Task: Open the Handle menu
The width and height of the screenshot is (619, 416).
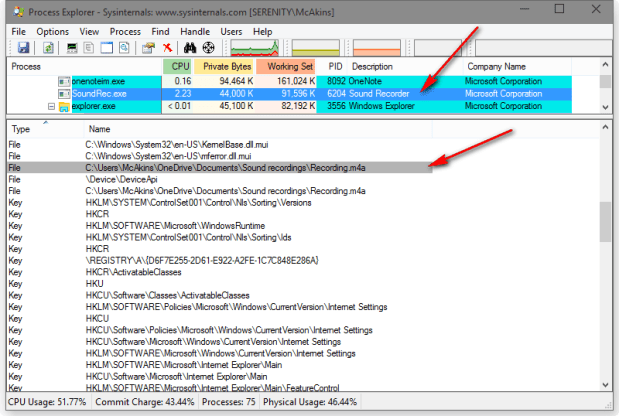Action: pyautogui.click(x=194, y=32)
